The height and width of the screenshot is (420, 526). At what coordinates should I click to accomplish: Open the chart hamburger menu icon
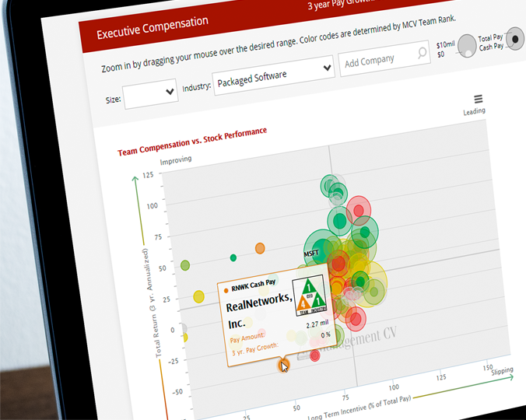(478, 99)
